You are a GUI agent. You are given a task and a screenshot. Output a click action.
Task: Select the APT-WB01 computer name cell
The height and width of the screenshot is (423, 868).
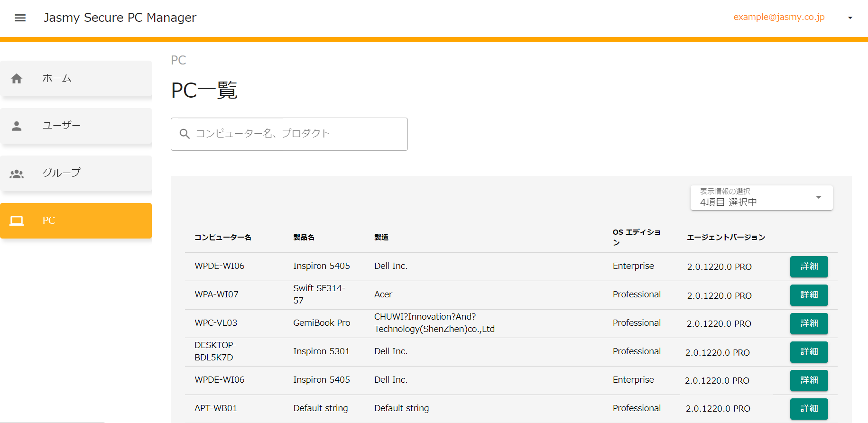coord(216,408)
